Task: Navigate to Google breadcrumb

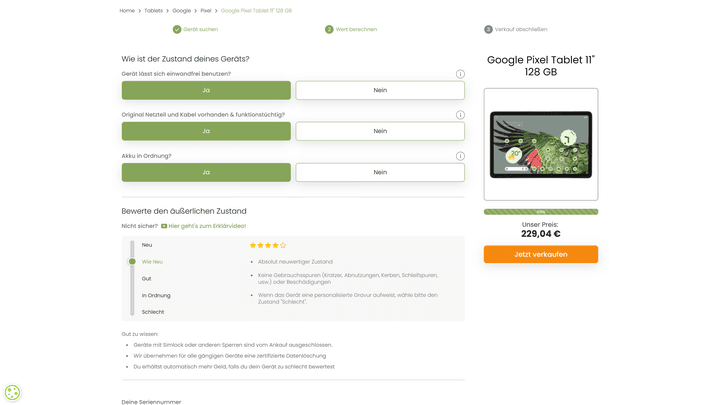Action: 181,10
